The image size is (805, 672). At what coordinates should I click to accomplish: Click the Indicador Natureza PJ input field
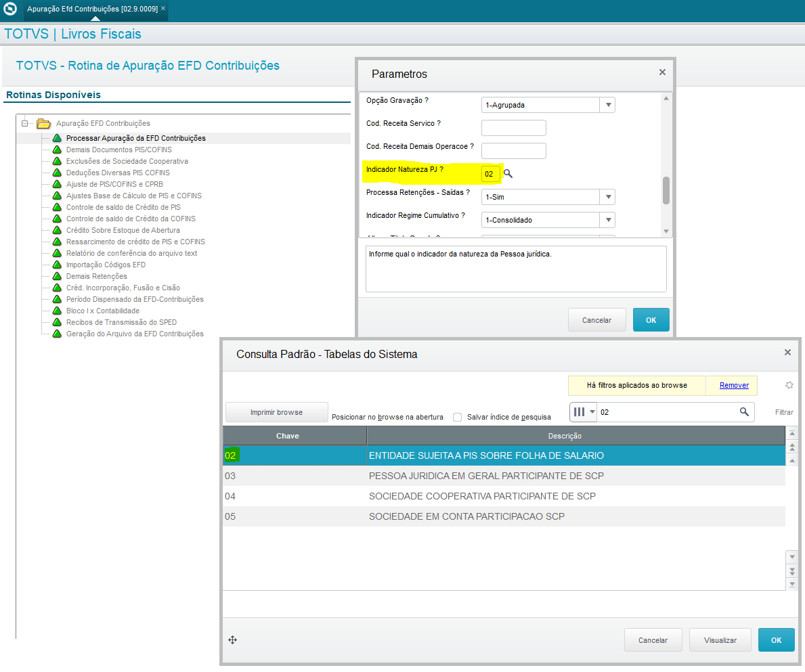click(x=490, y=174)
